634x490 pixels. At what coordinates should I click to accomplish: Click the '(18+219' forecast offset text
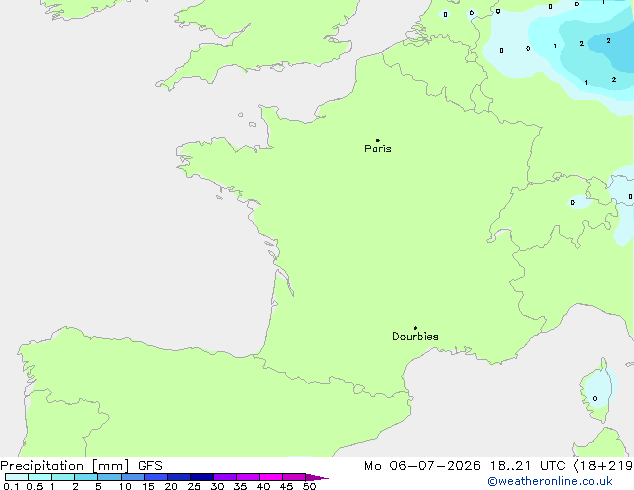[x=603, y=466]
